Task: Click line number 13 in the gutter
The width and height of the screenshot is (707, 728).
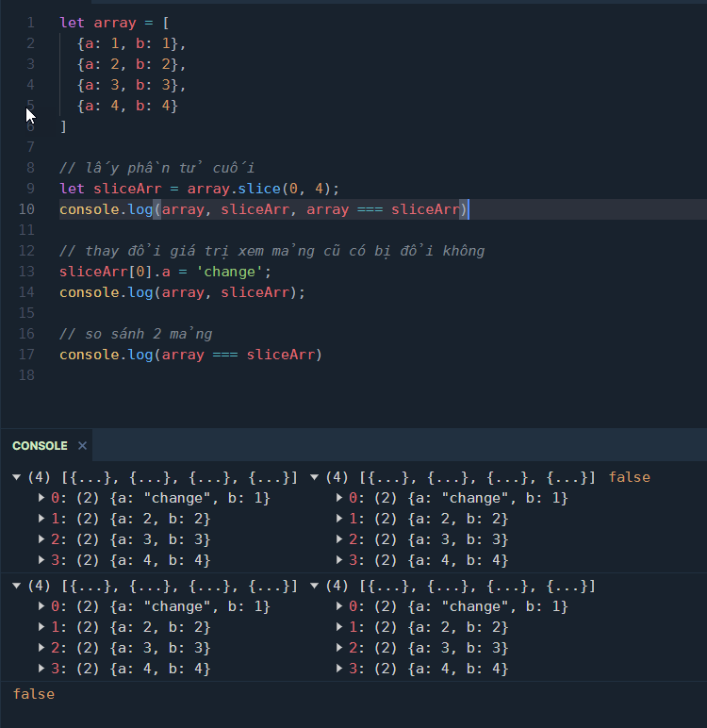Action: [x=26, y=272]
